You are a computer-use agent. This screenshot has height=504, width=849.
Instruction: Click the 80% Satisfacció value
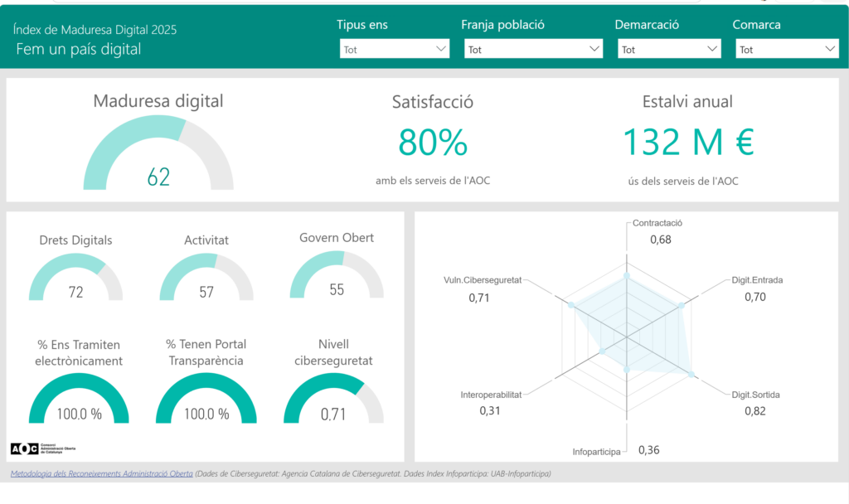coord(433,143)
